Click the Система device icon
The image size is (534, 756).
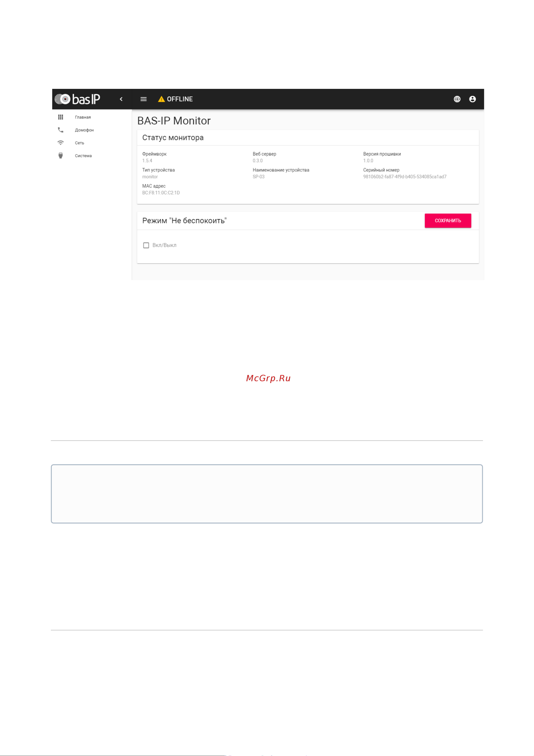(x=61, y=156)
